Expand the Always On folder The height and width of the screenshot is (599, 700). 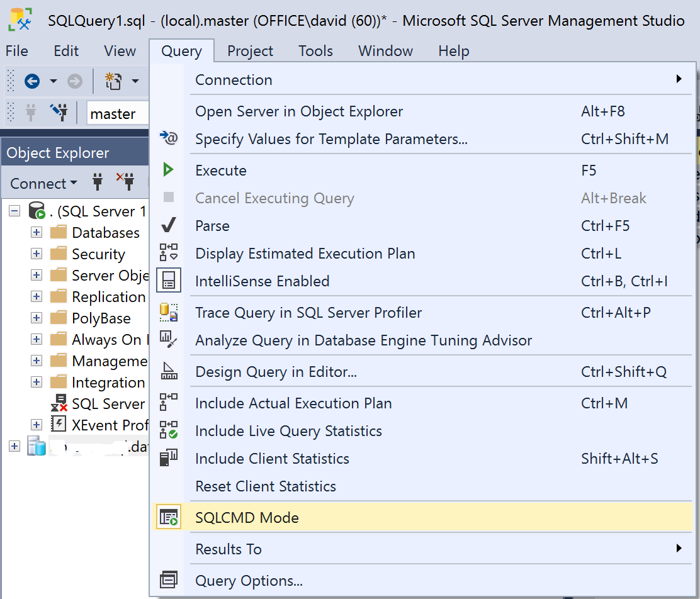coord(37,339)
